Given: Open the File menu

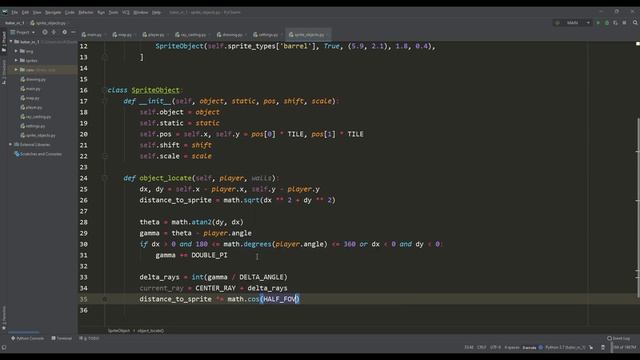Looking at the screenshot, I should pos(14,12).
